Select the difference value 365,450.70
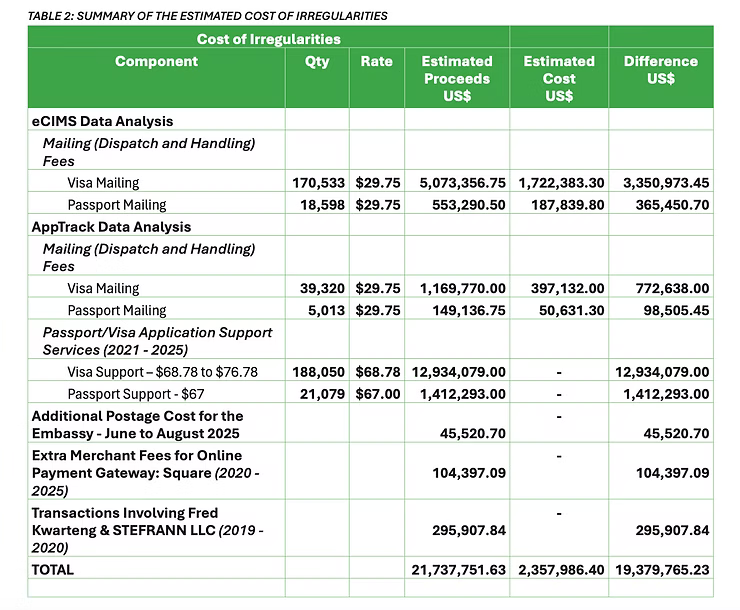Image resolution: width=740 pixels, height=610 pixels. pyautogui.click(x=672, y=205)
